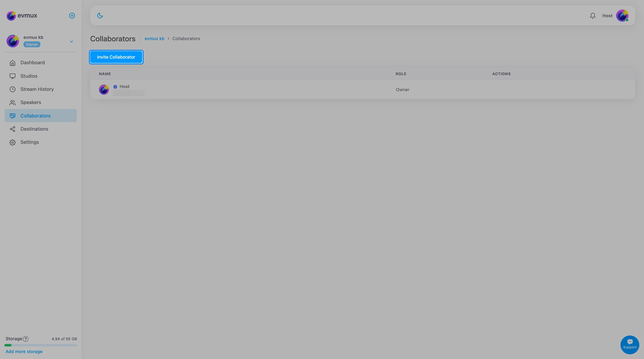This screenshot has height=359, width=644.
Task: Click the Owner badge under evmux kb
Action: (32, 44)
